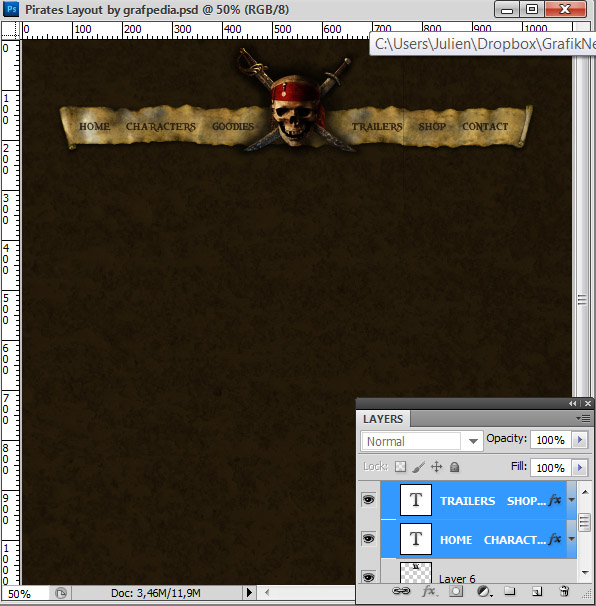Open status bar info flyout arrow
The height and width of the screenshot is (606, 596).
tap(249, 592)
